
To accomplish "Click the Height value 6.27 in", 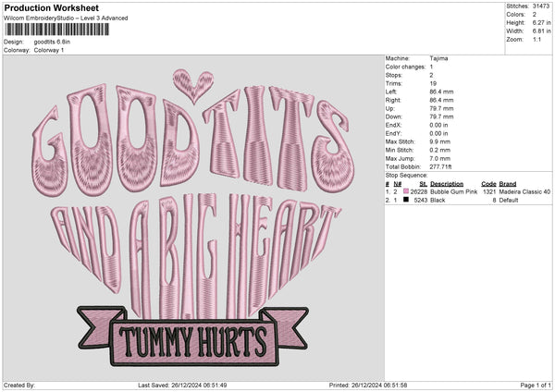I will point(541,22).
